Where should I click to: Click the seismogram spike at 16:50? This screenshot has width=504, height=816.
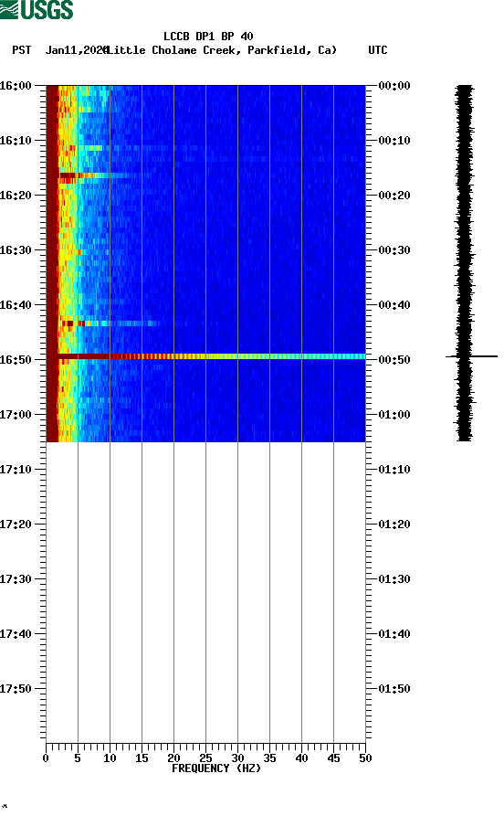click(471, 356)
